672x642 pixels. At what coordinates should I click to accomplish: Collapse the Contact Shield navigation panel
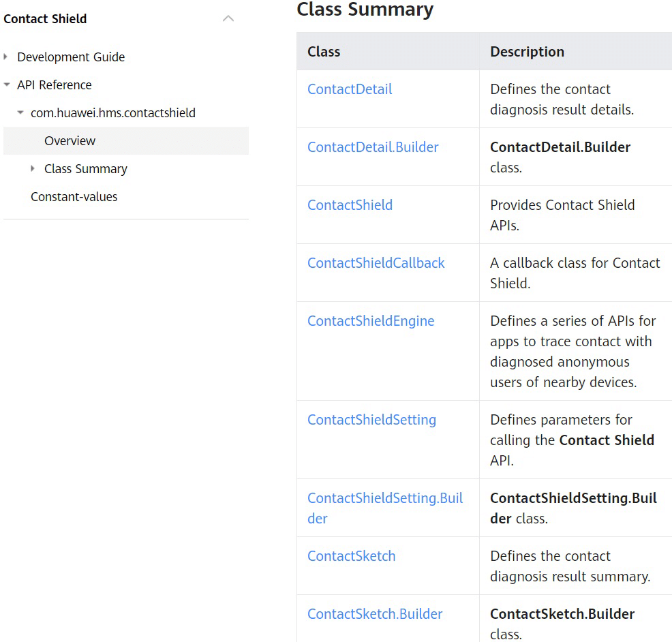(x=228, y=18)
